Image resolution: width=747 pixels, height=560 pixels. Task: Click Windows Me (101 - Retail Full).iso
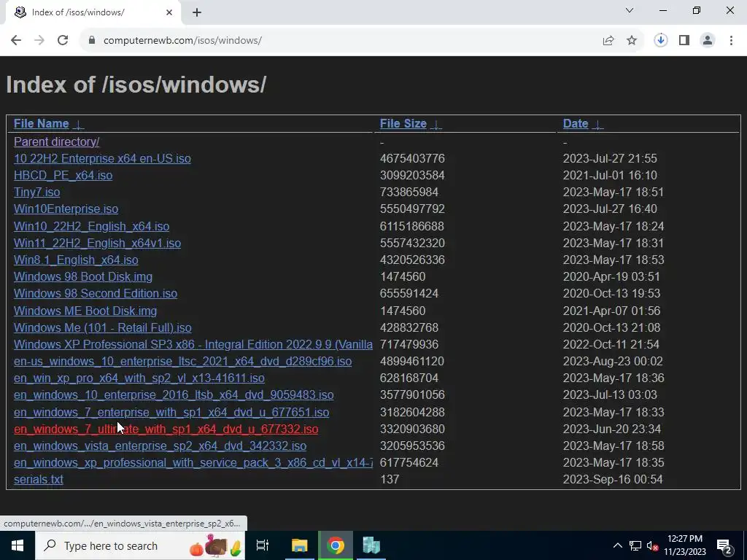pos(102,327)
